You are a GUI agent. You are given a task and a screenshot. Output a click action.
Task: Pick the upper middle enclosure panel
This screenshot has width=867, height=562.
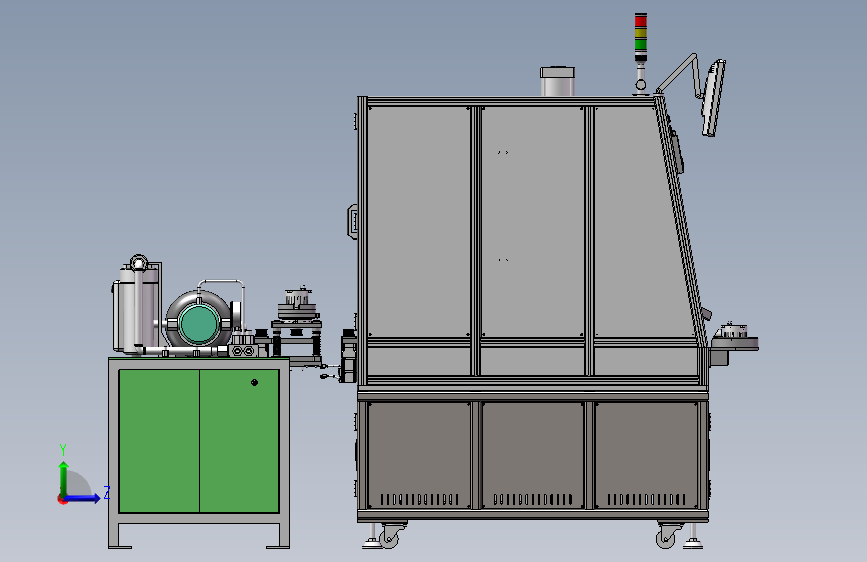532,221
